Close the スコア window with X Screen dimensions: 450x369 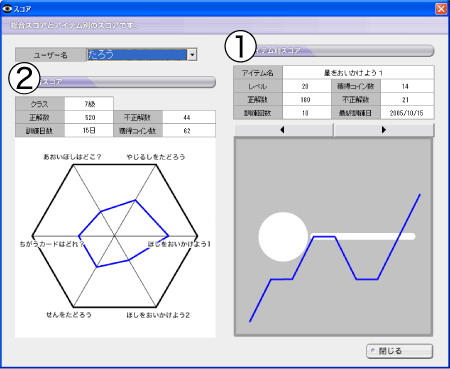(x=441, y=8)
